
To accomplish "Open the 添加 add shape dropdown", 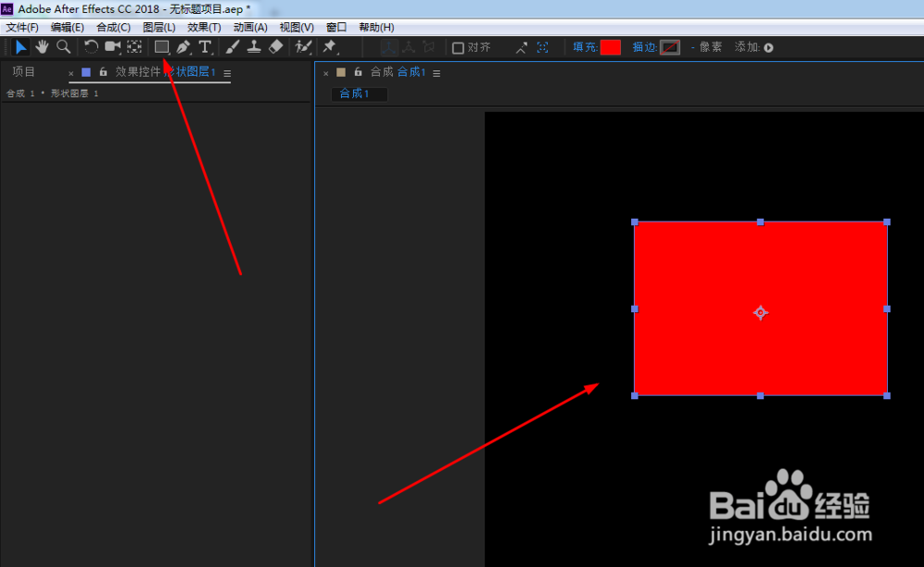I will tap(769, 48).
